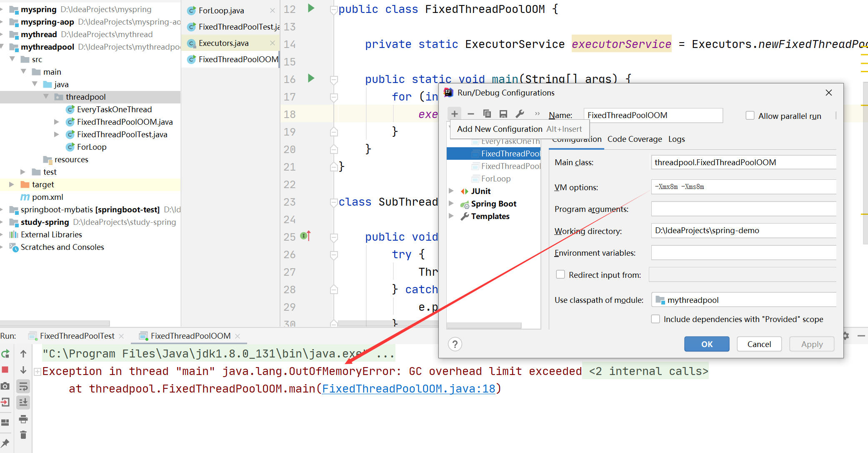Screen dimensions: 868x453
Task: Click the save configuration floppy icon
Action: click(503, 113)
